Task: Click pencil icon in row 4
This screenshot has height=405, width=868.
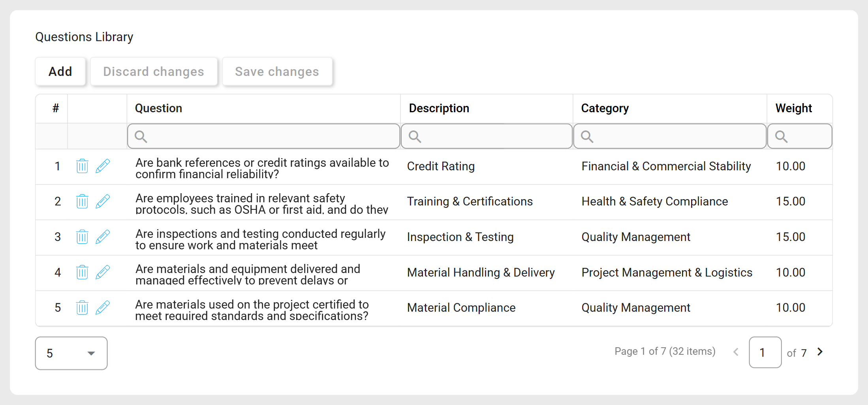Action: tap(103, 272)
